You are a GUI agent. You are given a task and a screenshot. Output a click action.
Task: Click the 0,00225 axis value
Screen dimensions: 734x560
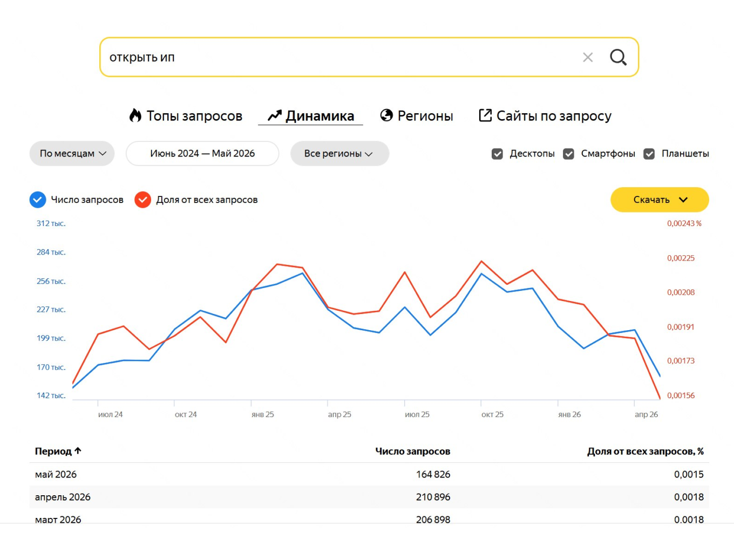click(681, 258)
